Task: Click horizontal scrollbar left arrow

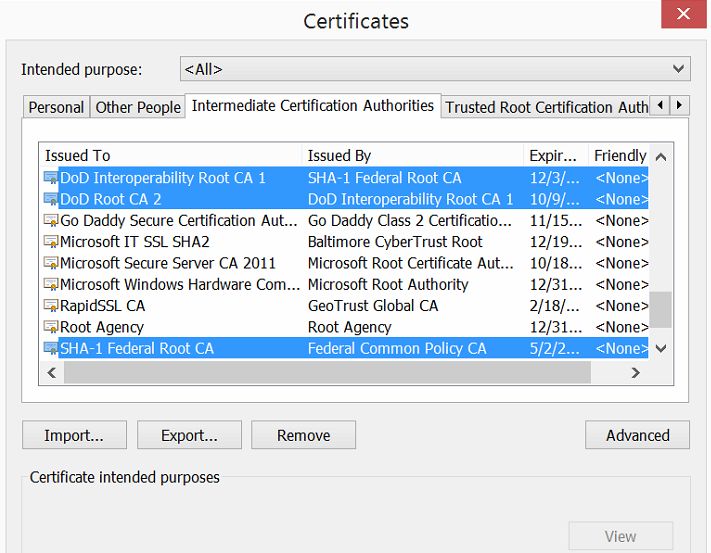Action: [52, 373]
